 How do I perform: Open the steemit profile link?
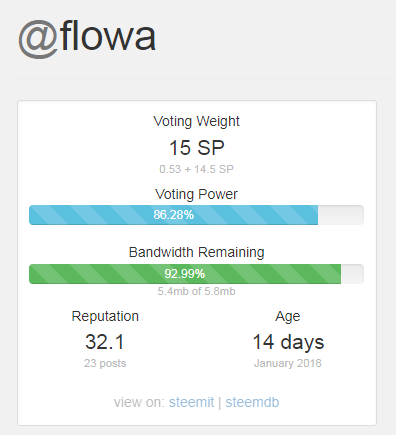pos(191,402)
